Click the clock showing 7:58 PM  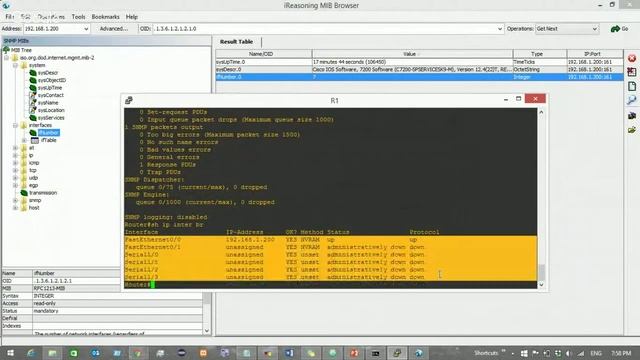coord(620,353)
